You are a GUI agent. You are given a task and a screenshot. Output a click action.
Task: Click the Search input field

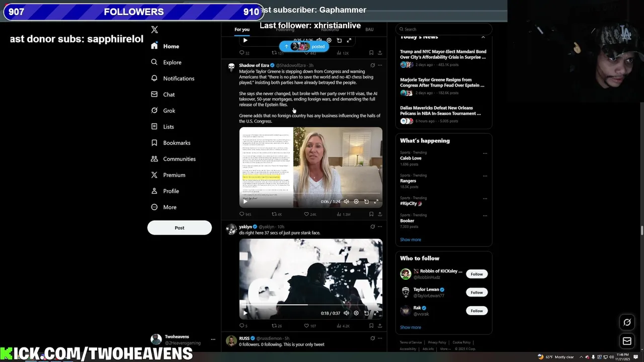443,29
